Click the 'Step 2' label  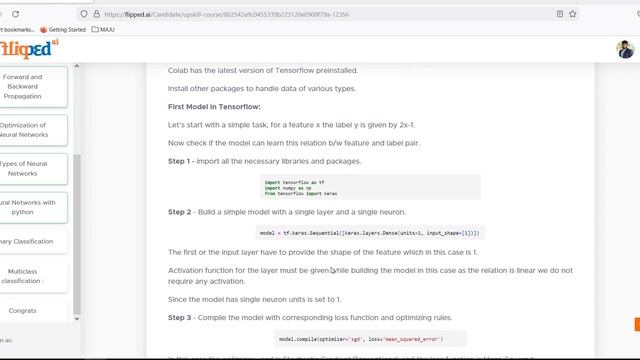180,212
